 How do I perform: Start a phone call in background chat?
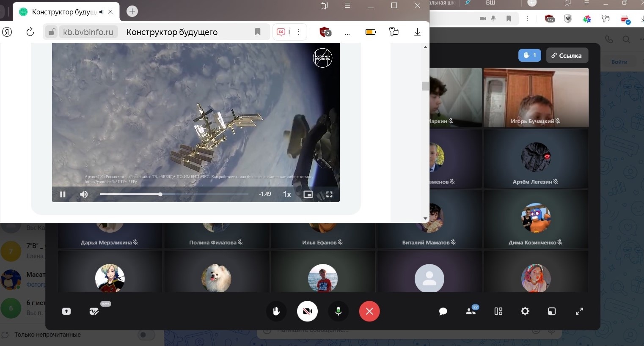[609, 39]
